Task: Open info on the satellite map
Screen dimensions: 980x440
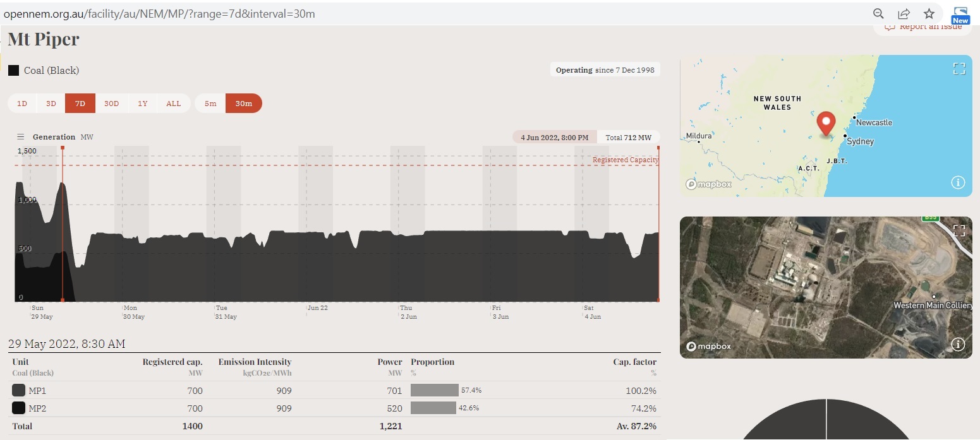Action: pos(958,345)
